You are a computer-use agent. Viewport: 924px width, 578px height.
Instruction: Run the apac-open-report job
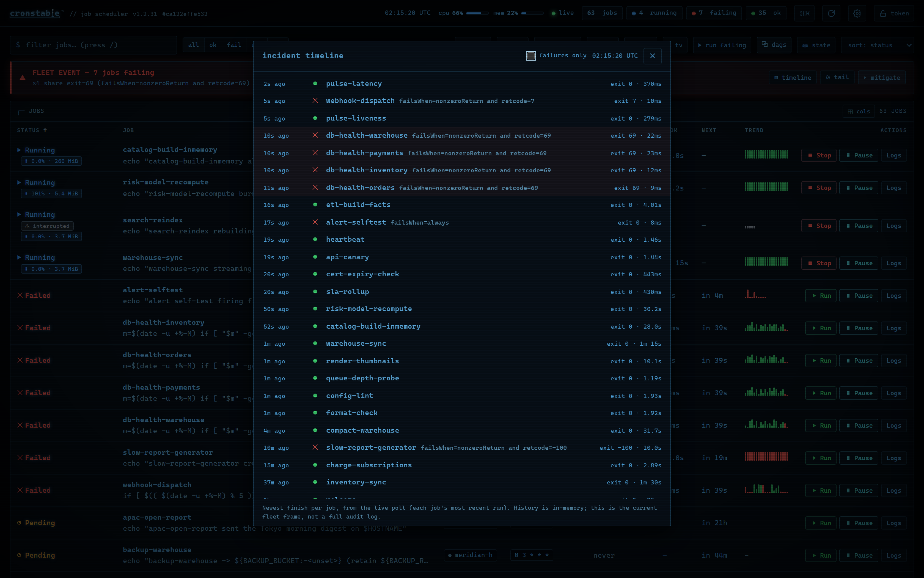[821, 523]
